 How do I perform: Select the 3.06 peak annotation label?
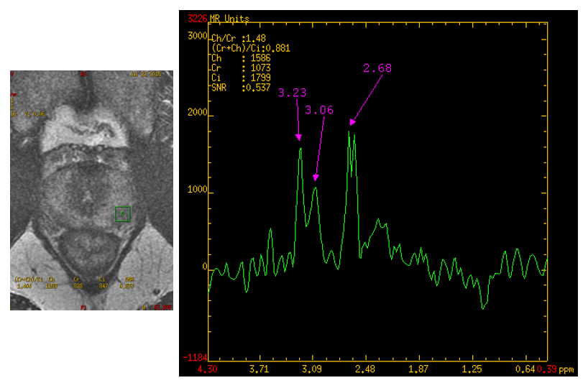[x=319, y=111]
